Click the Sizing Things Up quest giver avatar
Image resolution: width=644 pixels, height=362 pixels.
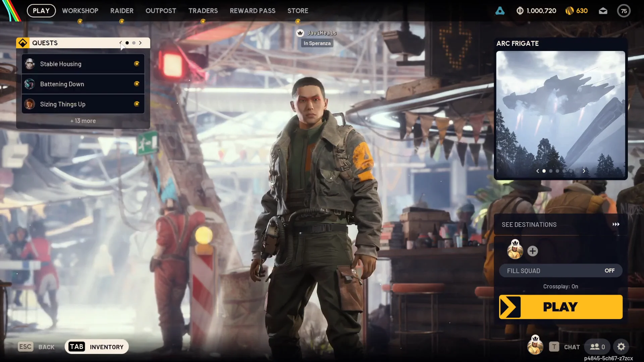[x=30, y=104]
